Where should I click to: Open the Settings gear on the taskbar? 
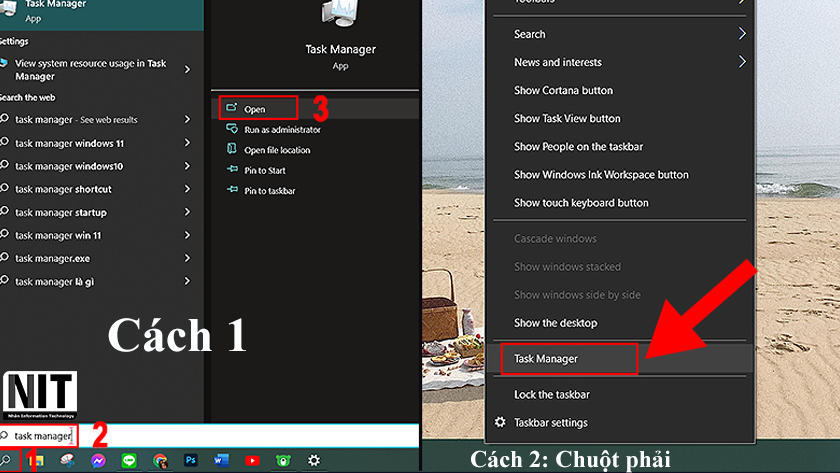(x=314, y=460)
